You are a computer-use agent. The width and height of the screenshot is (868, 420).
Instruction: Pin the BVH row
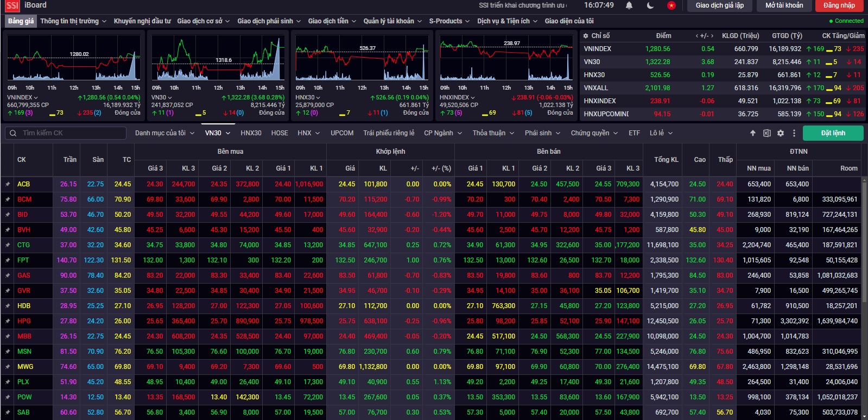8,230
